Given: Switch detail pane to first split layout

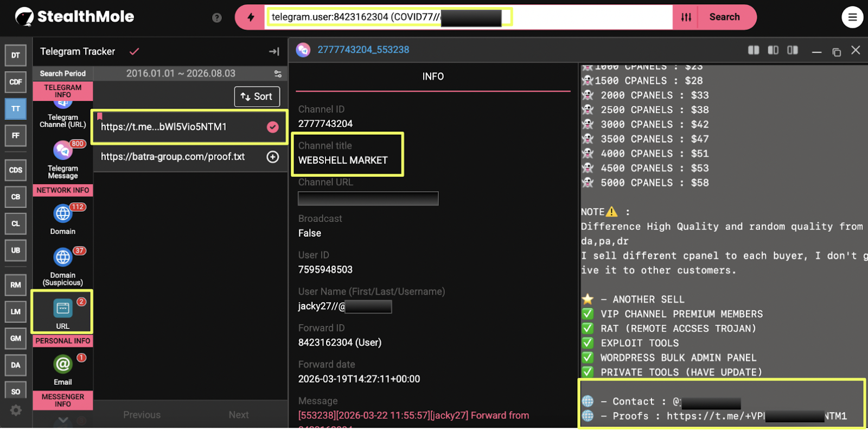Looking at the screenshot, I should (x=754, y=50).
